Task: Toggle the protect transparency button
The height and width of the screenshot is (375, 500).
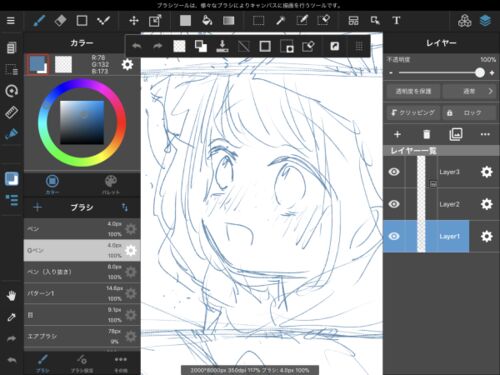Action: [413, 91]
